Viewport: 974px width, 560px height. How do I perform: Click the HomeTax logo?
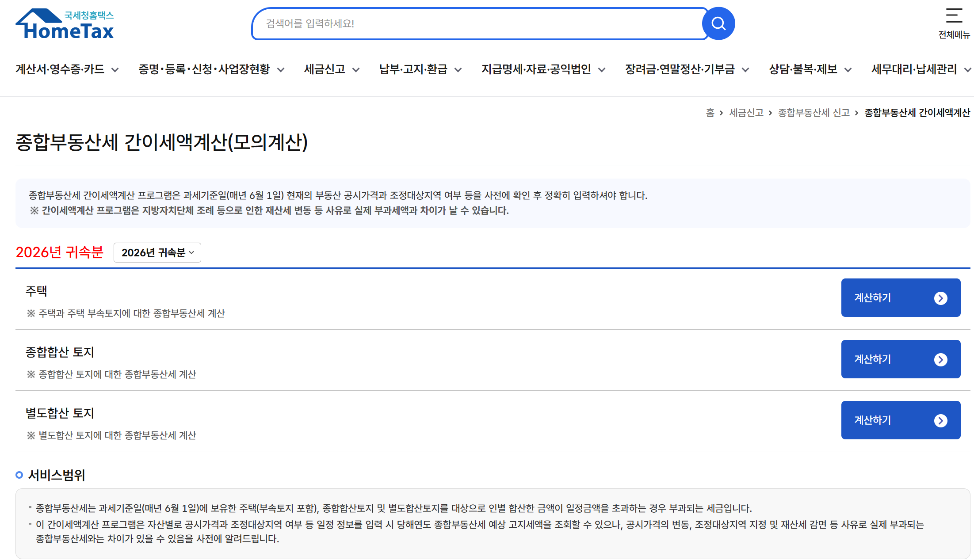(x=65, y=24)
